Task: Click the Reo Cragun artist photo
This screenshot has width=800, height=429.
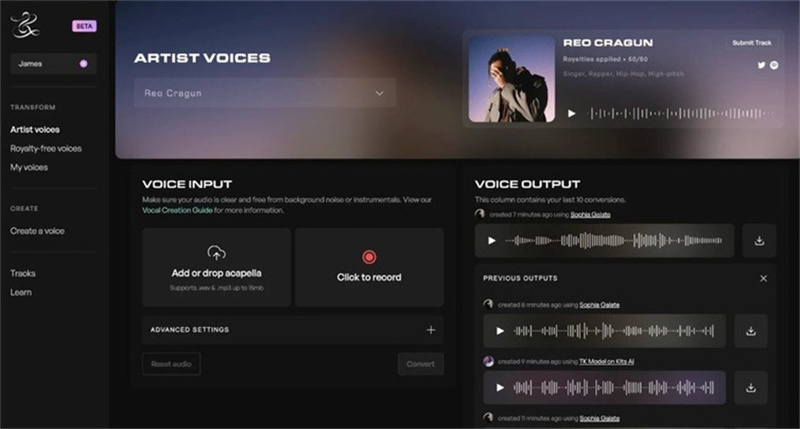Action: click(512, 79)
